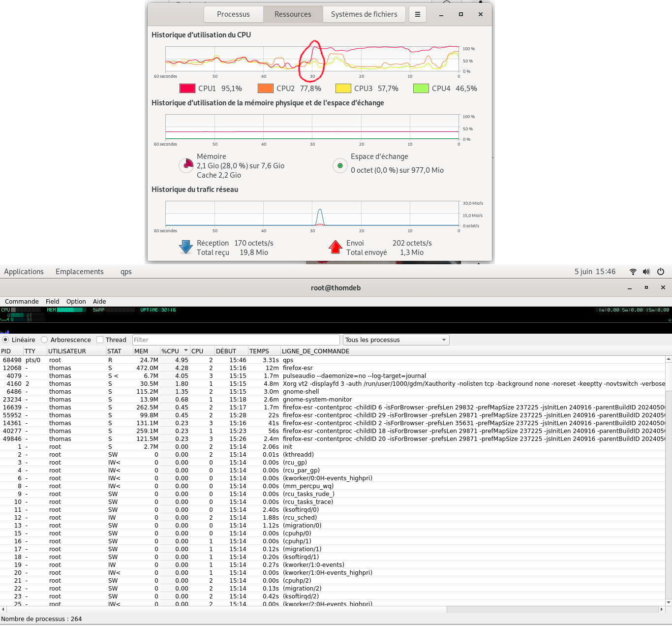Select the Arborescence radio button
The height and width of the screenshot is (626, 672).
pyautogui.click(x=44, y=340)
